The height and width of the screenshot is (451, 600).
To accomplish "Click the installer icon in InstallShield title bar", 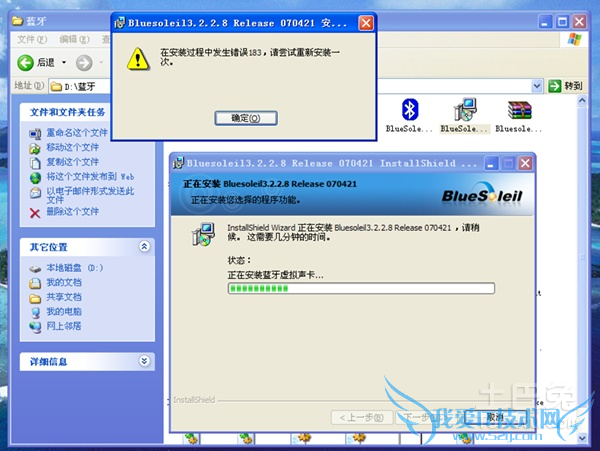I will [178, 163].
